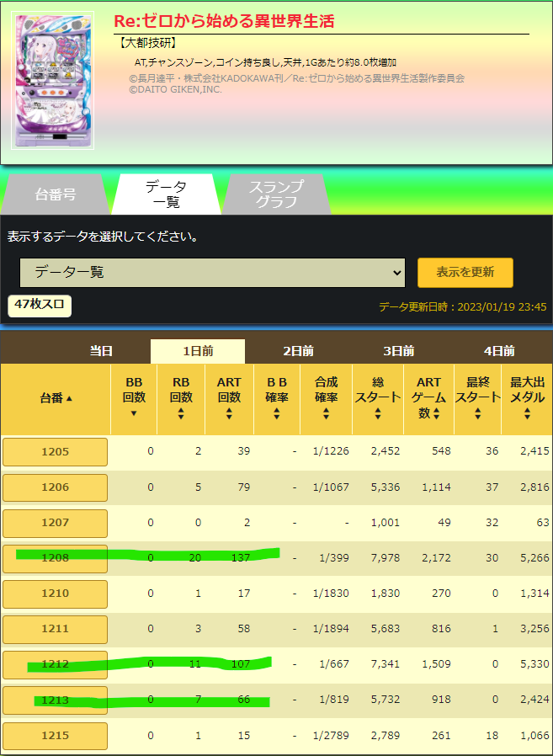553x756 pixels.
Task: Sort by 合成確率 column header
Action: [327, 399]
